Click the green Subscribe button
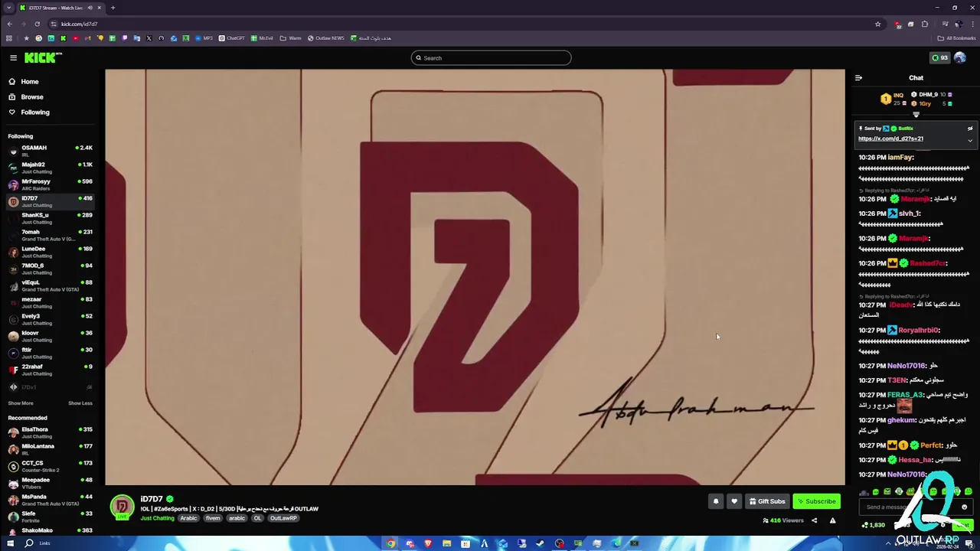 (816, 501)
